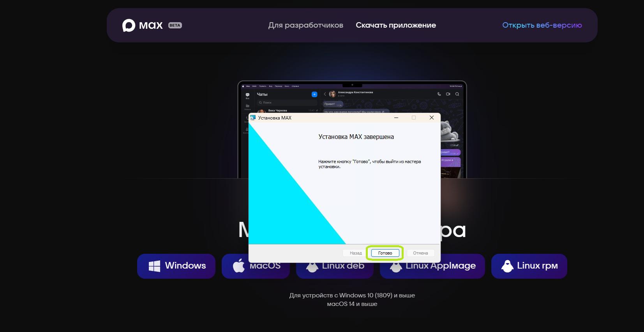Open the web version link Открыть веб-версию
The width and height of the screenshot is (644, 332).
coord(542,25)
